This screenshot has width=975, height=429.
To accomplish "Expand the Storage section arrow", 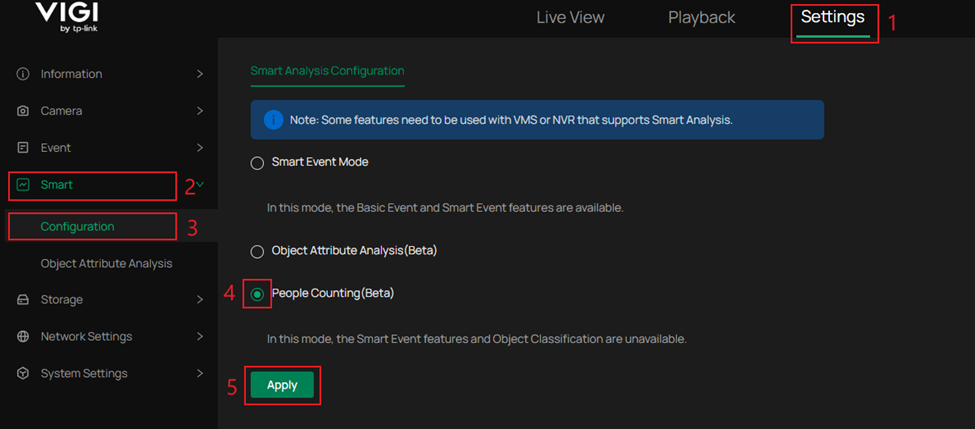I will 200,300.
